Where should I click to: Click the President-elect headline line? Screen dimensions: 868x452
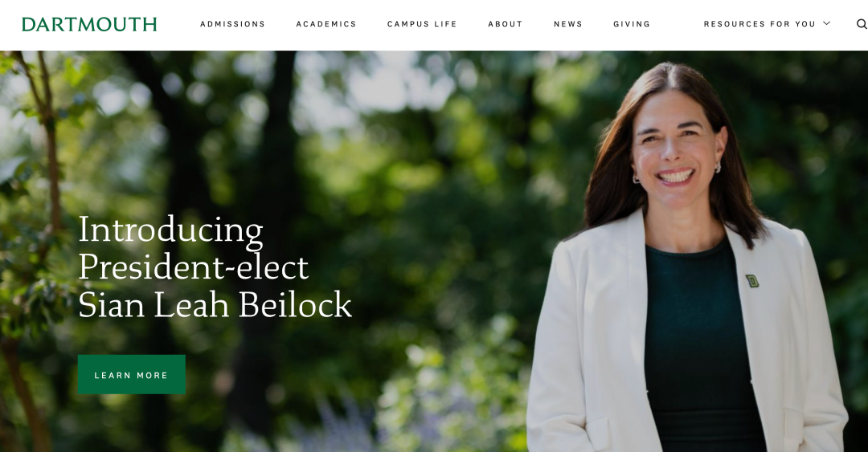(x=193, y=268)
